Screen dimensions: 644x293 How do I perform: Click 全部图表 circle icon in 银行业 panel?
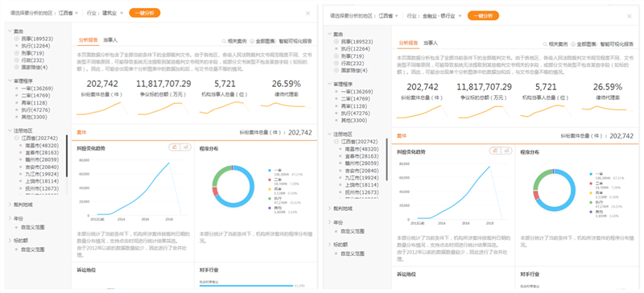pos(573,43)
